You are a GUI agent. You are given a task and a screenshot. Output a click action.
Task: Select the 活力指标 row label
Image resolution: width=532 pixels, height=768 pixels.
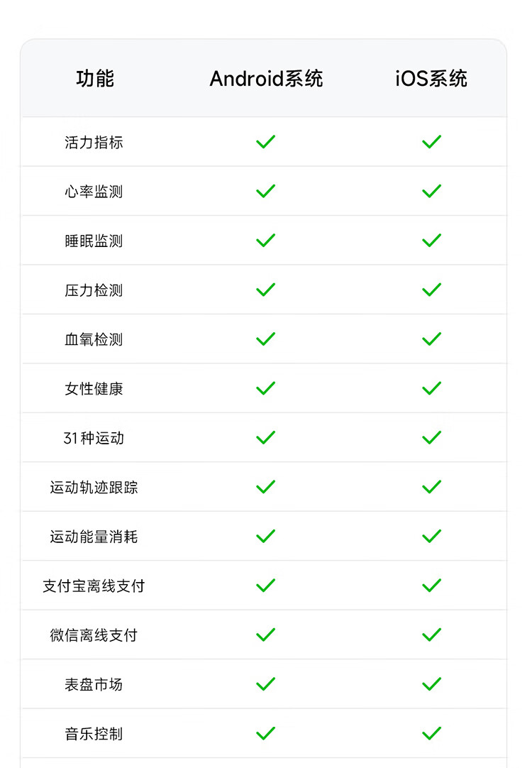pyautogui.click(x=94, y=143)
